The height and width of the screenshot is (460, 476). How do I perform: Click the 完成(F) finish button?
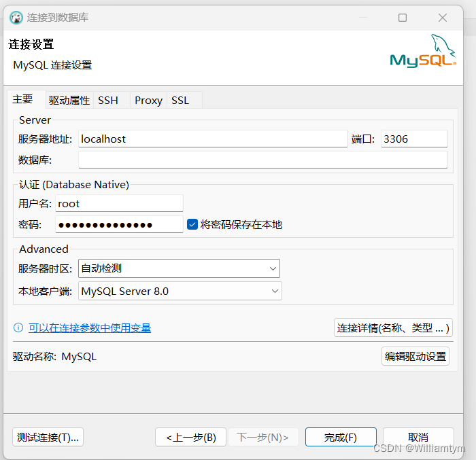pyautogui.click(x=341, y=437)
